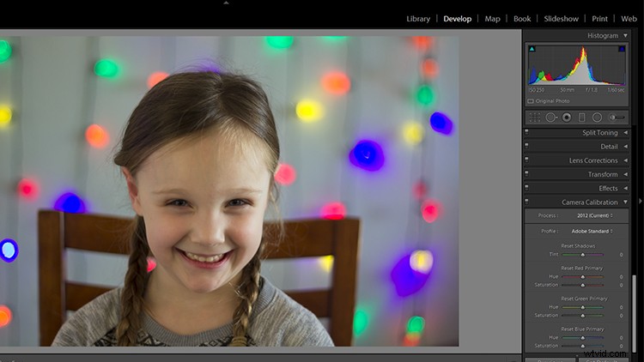This screenshot has height=362, width=644.
Task: Open the Process 2012 (Current) dropdown
Action: pos(595,215)
